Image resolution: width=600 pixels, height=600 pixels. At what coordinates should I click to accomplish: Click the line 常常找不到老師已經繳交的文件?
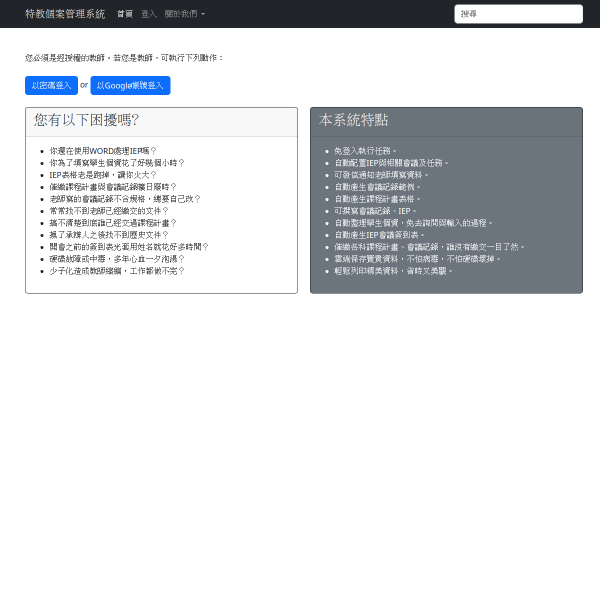coord(109,211)
